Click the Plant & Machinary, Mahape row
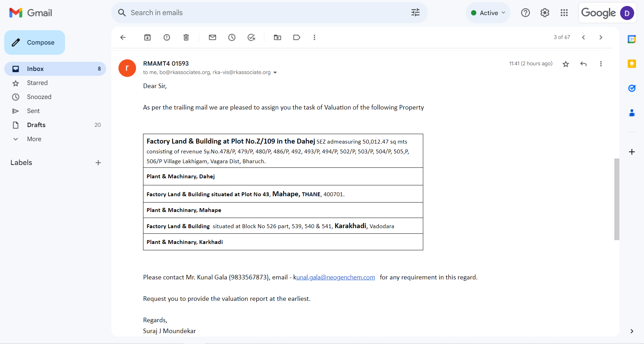Screen dimensions: 644x344 coord(283,210)
